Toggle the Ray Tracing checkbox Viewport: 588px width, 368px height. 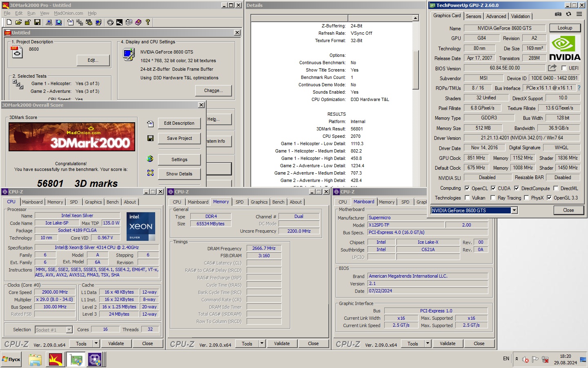(x=493, y=198)
